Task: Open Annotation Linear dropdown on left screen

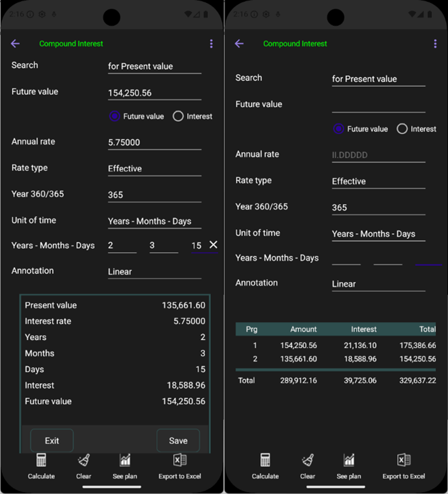Action: (x=155, y=272)
